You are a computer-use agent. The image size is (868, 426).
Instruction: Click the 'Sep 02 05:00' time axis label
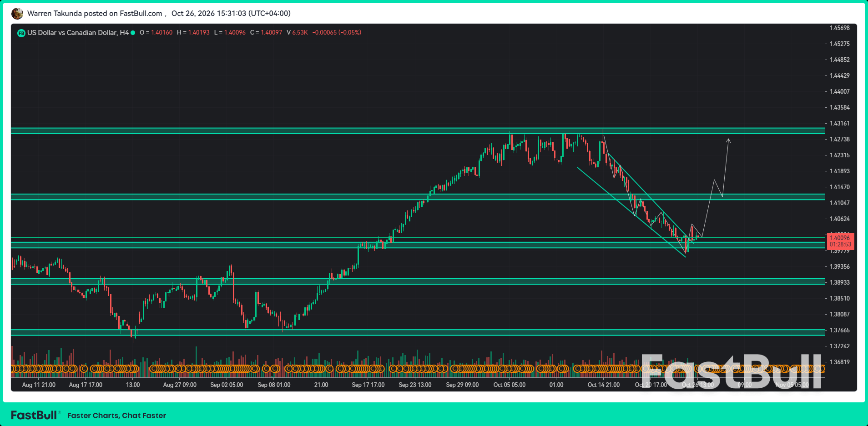click(x=227, y=385)
